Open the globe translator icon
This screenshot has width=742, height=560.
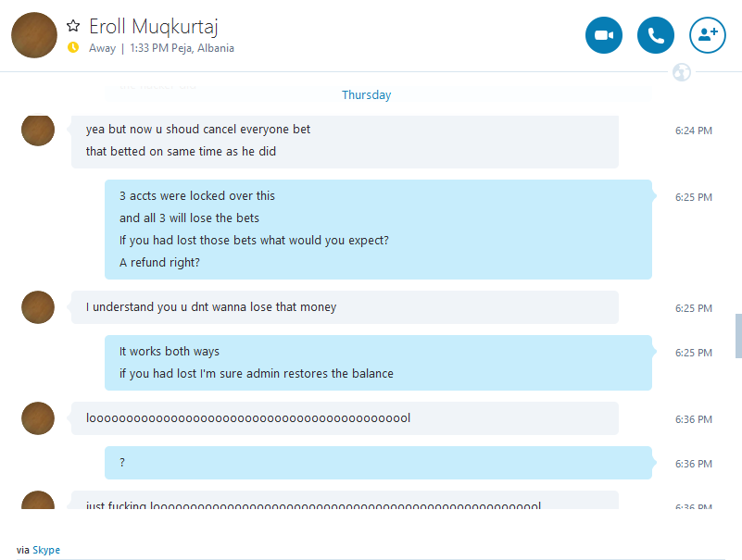coord(682,72)
